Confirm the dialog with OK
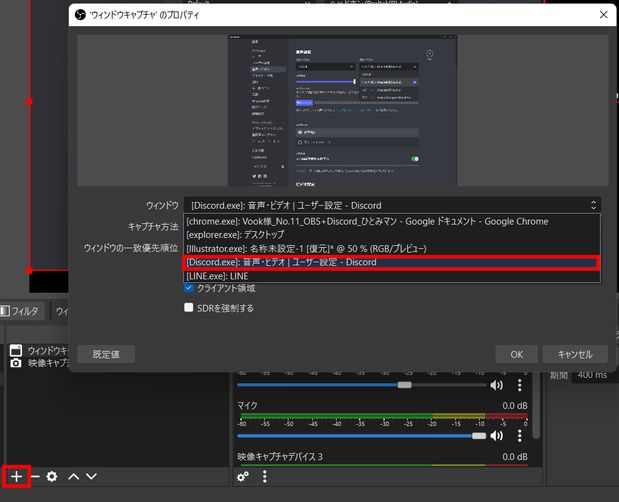619x502 pixels. (516, 354)
